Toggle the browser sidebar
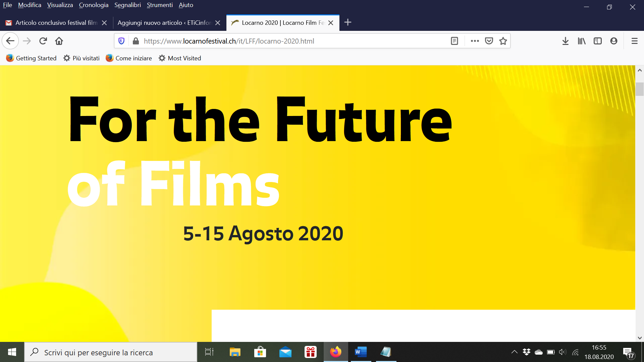Image resolution: width=644 pixels, height=362 pixels. tap(598, 41)
